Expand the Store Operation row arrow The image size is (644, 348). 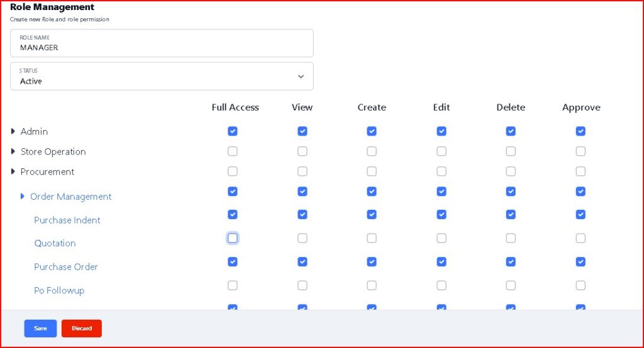click(13, 151)
